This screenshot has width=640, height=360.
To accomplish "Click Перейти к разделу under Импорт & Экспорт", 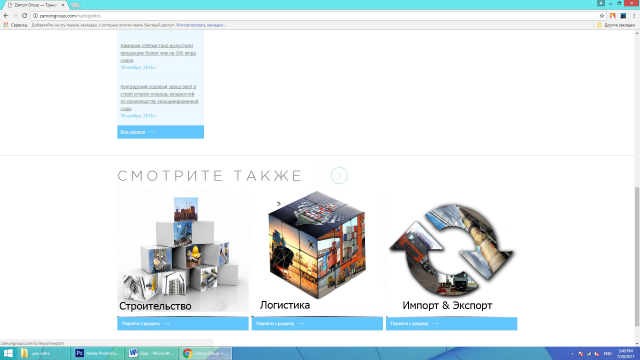I will click(x=451, y=323).
